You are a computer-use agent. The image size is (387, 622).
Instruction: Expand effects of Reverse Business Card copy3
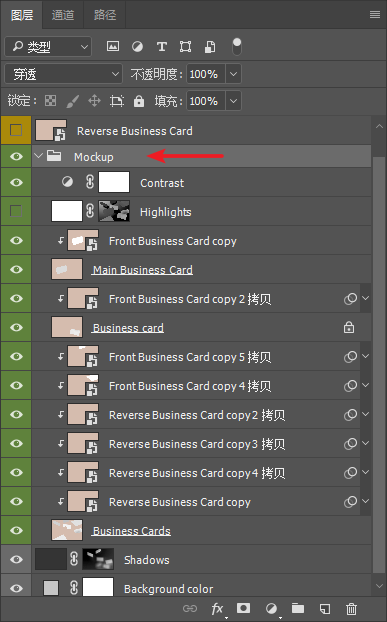coord(366,443)
